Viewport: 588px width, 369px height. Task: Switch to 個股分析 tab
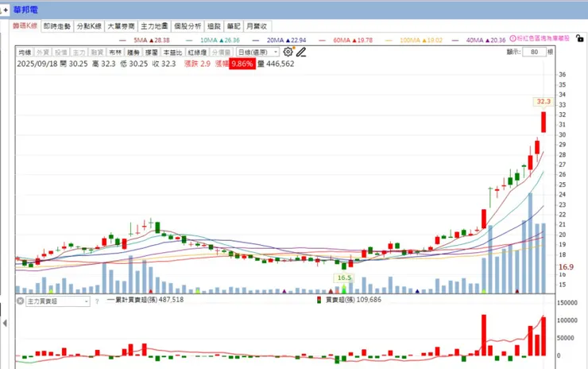[188, 26]
